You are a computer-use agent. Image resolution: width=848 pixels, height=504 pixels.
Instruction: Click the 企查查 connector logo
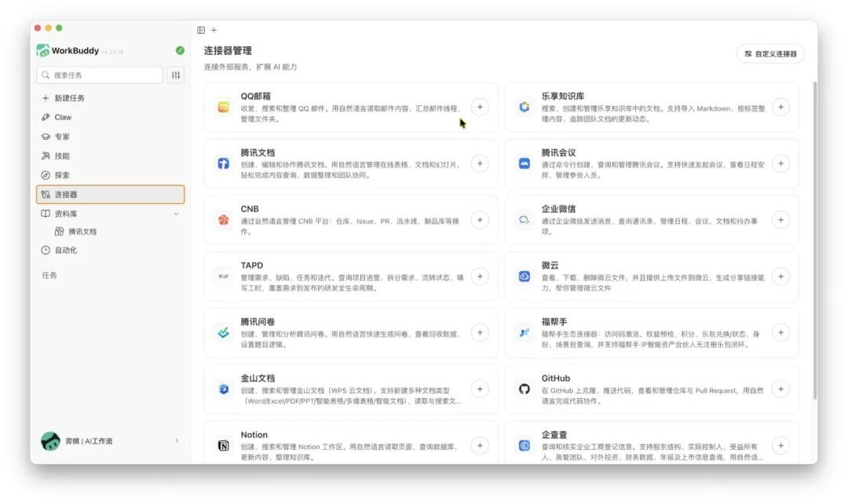click(x=524, y=446)
